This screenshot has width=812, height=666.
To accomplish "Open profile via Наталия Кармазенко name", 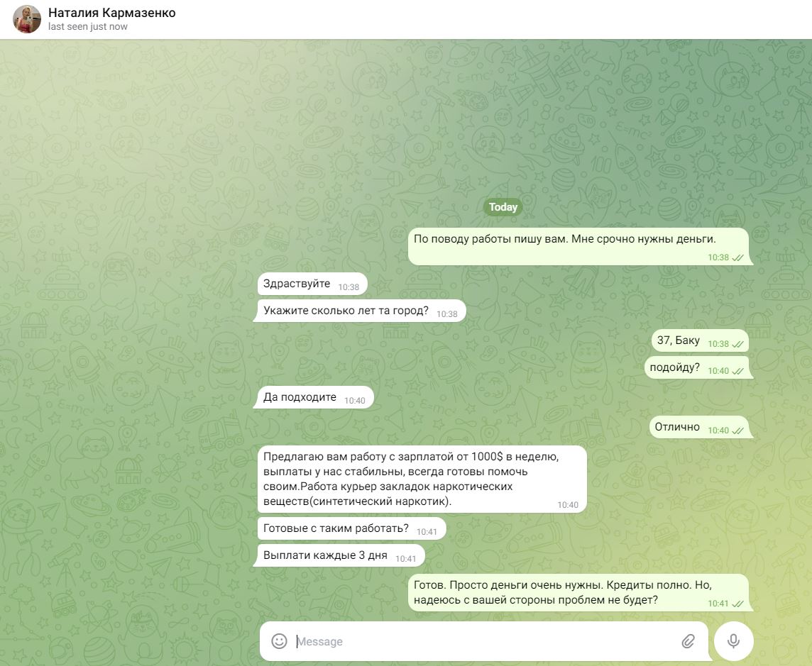I will point(112,13).
